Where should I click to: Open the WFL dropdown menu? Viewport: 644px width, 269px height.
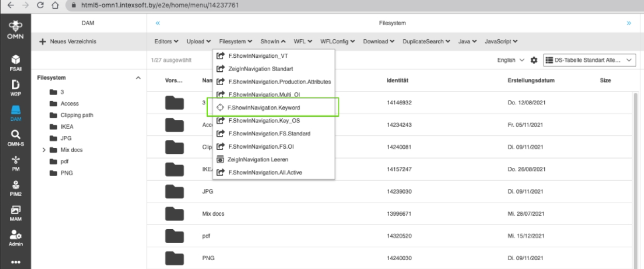point(303,41)
